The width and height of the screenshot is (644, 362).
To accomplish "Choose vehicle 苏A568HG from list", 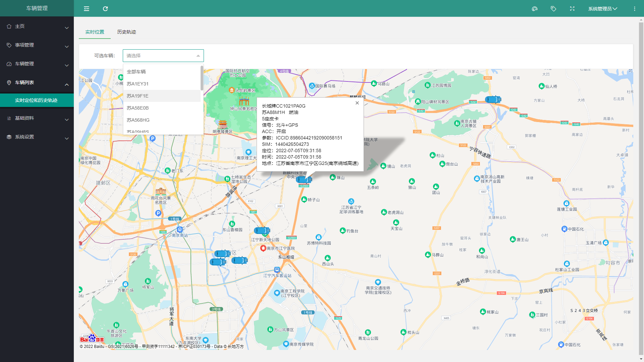I will click(162, 120).
